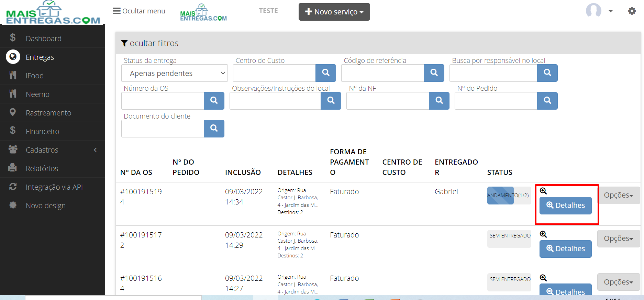Expand the Cadastros submenu
The image size is (644, 300).
click(52, 150)
